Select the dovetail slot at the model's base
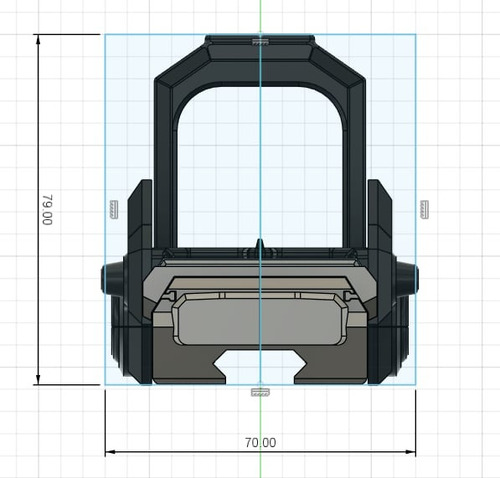Screen dimensions: 500x478 (x=260, y=366)
